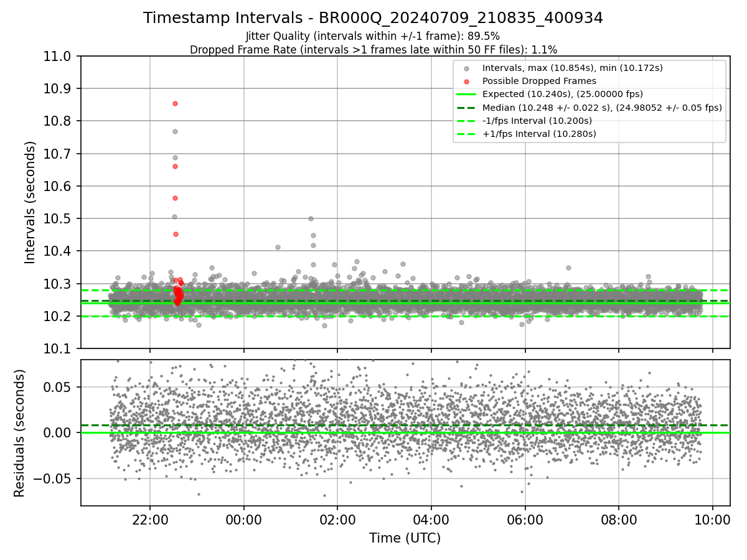
Task: Click legend entry "Possible Dropped Frames"
Action: coord(539,81)
